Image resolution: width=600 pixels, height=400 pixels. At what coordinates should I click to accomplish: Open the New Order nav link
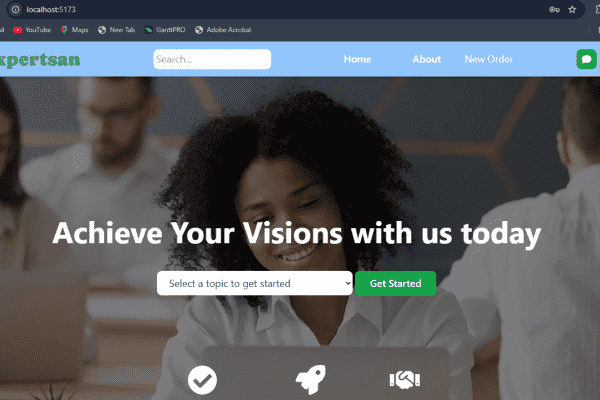click(x=489, y=59)
